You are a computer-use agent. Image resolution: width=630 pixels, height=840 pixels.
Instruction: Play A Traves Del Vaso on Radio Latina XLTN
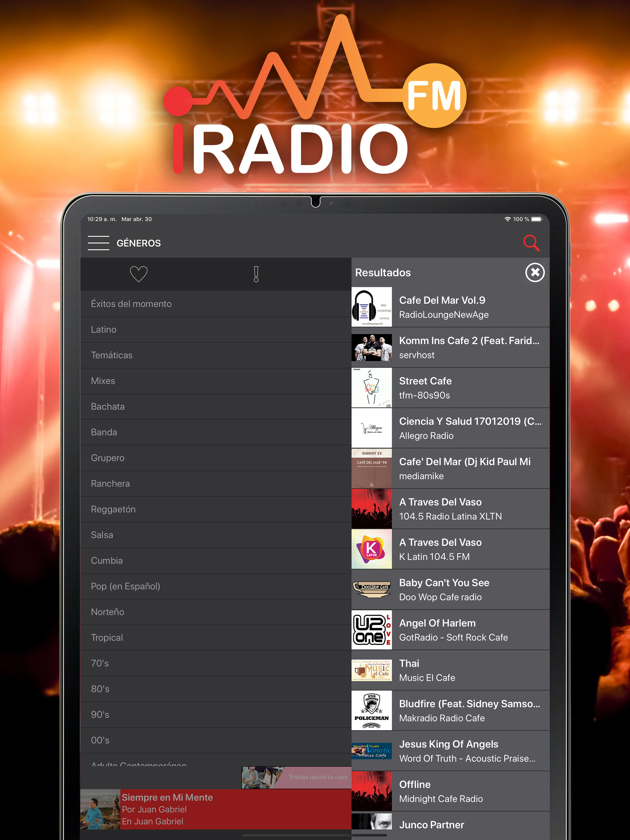coord(450,509)
